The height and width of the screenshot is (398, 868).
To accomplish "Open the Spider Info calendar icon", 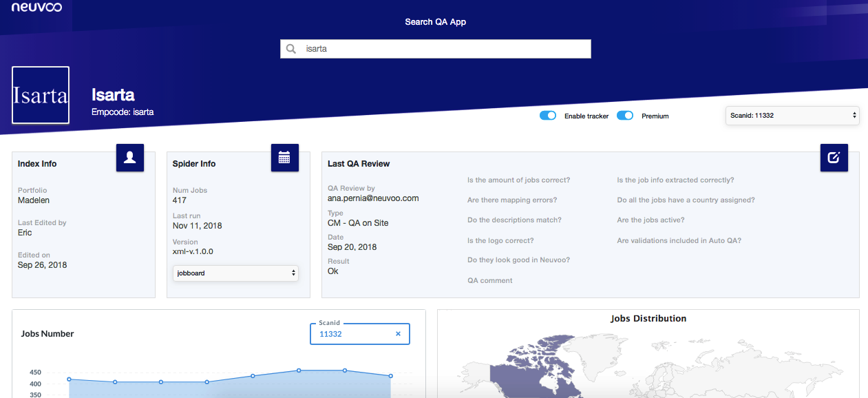I will [x=284, y=158].
